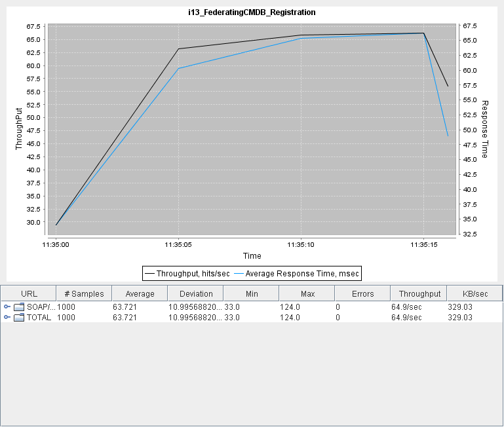This screenshot has height=427, width=504.
Task: Click the Errors column header
Action: (x=363, y=293)
